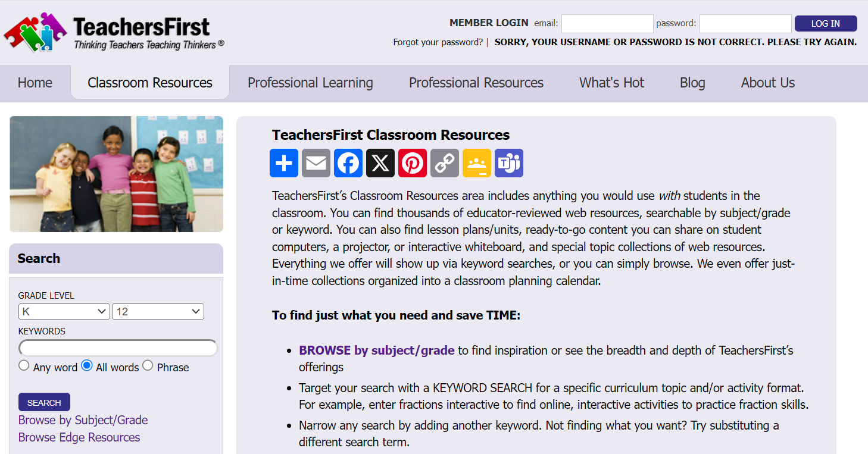Image resolution: width=868 pixels, height=454 pixels.
Task: Open the Professional Resources tab
Action: click(x=476, y=83)
